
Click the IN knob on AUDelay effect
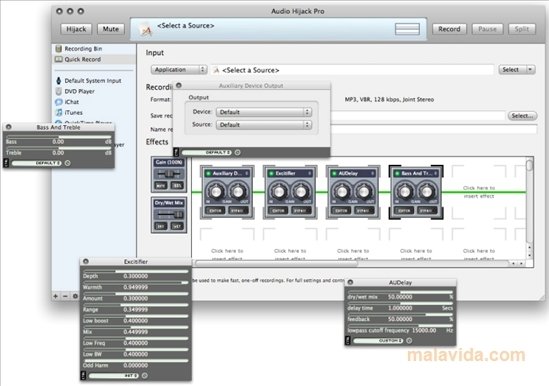coord(342,192)
